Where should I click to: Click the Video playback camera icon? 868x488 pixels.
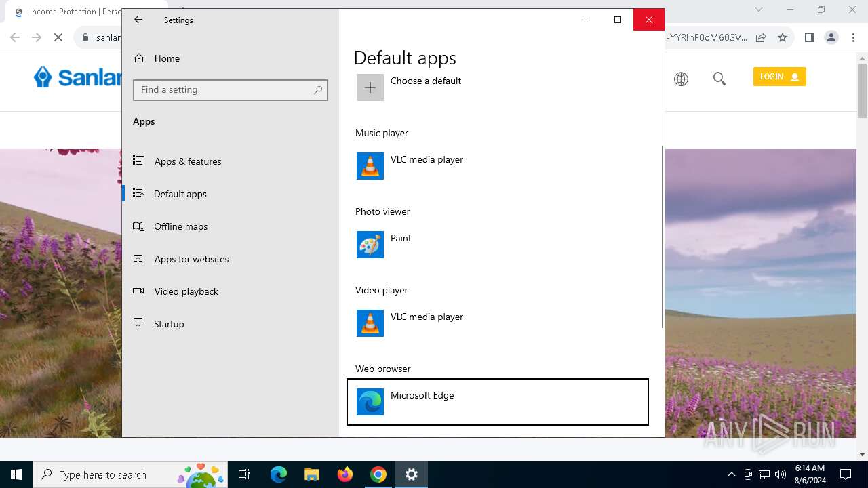(x=138, y=291)
